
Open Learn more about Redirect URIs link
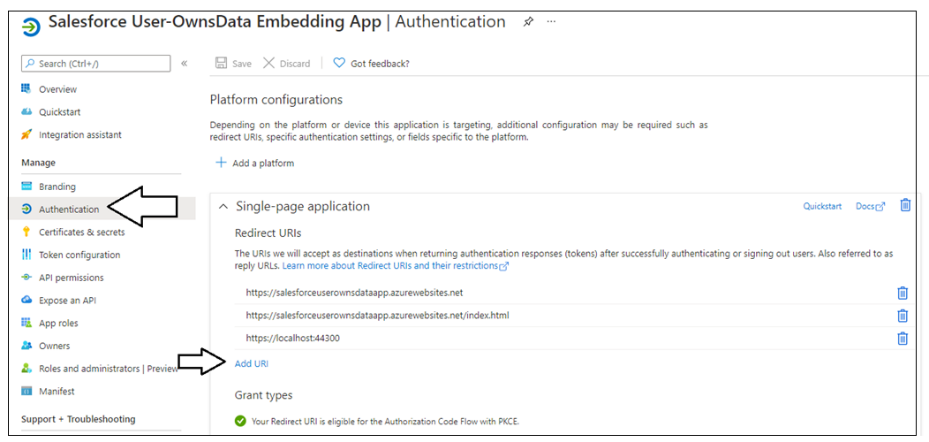coord(395,266)
